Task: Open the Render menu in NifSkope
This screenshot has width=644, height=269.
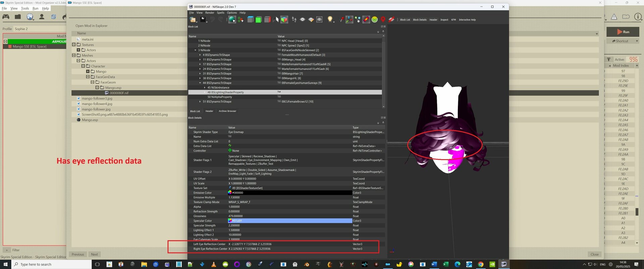Action: pos(210,13)
